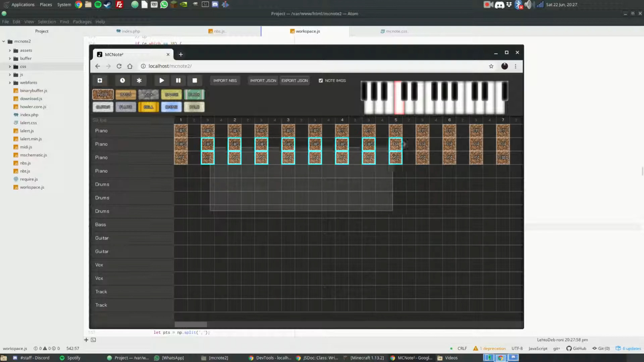Screen dimensions: 644x362
Task: Select the HARP instrument block
Action: (x=103, y=95)
